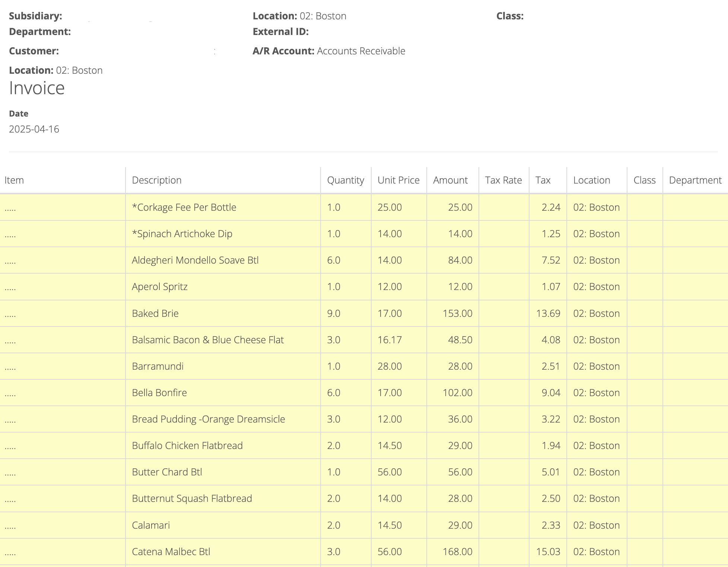Image resolution: width=728 pixels, height=567 pixels.
Task: Click the Catena Malbec Btl description
Action: [x=171, y=552]
